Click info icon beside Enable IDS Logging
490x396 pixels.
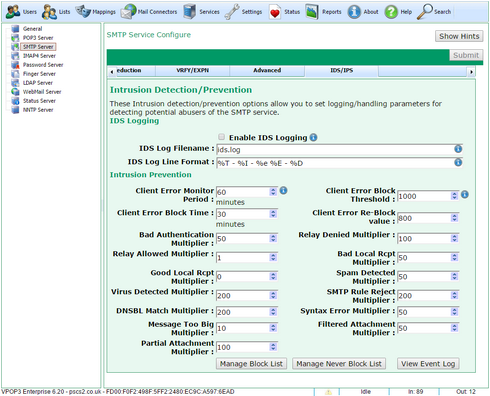[x=313, y=137]
